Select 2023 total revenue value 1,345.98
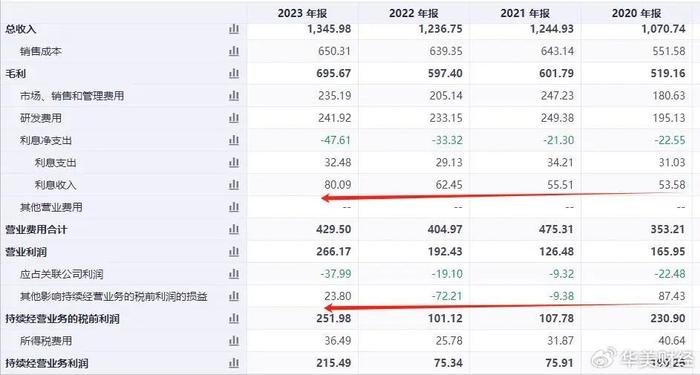The width and height of the screenshot is (700, 375). [329, 29]
